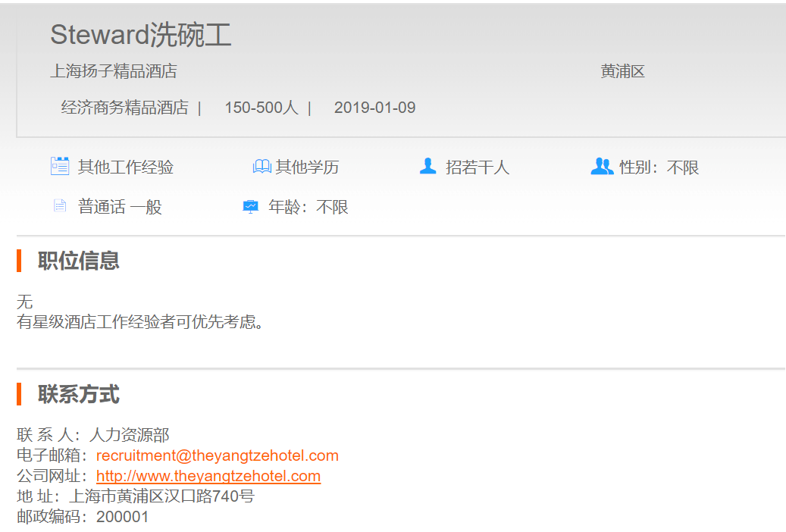
Task: Open the recruitment@theyangtzehotel.com email link
Action: (217, 455)
